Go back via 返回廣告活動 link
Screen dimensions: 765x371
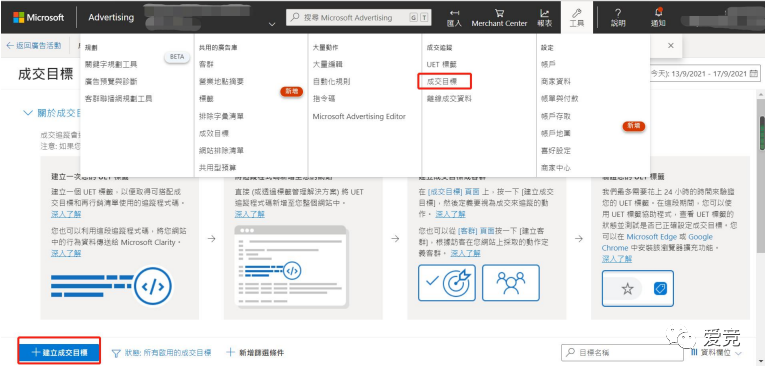click(x=34, y=45)
